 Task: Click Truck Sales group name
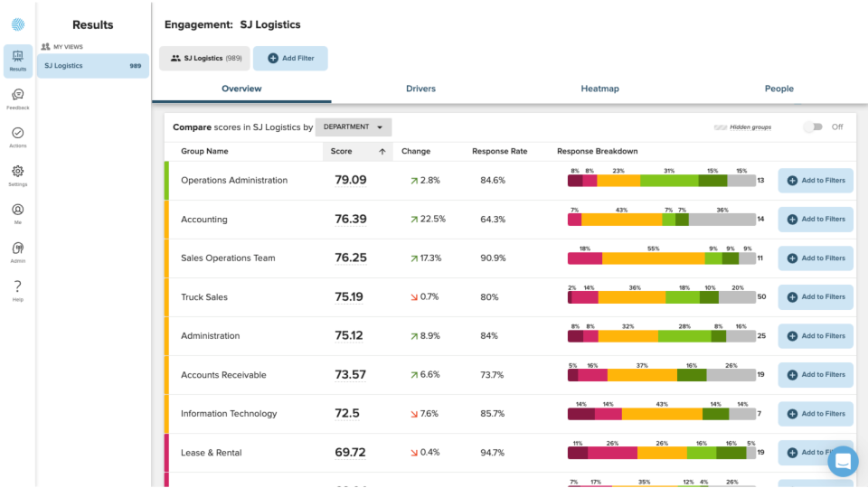(204, 297)
